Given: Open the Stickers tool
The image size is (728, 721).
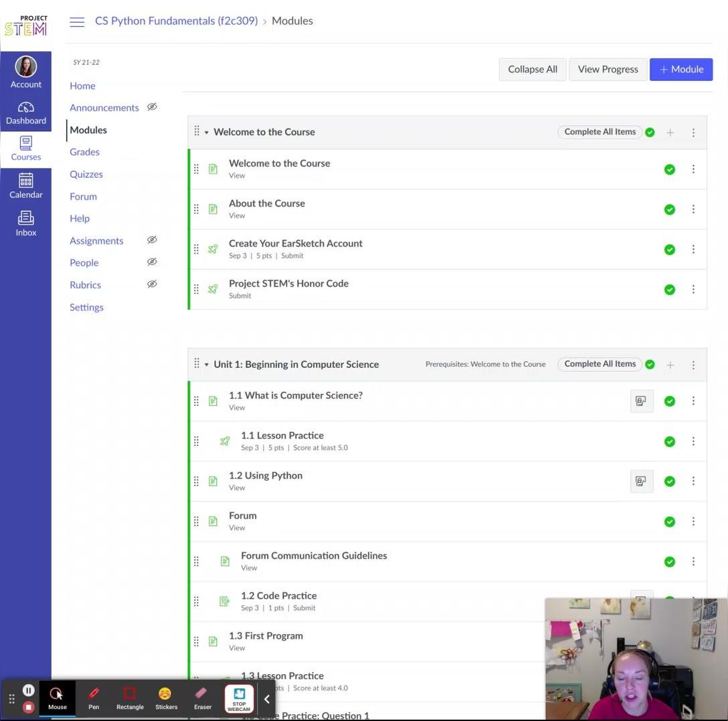Looking at the screenshot, I should tap(166, 698).
